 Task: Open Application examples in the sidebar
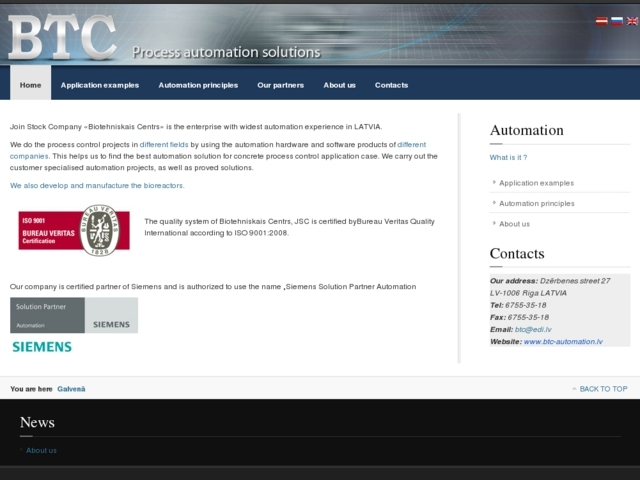click(x=536, y=183)
